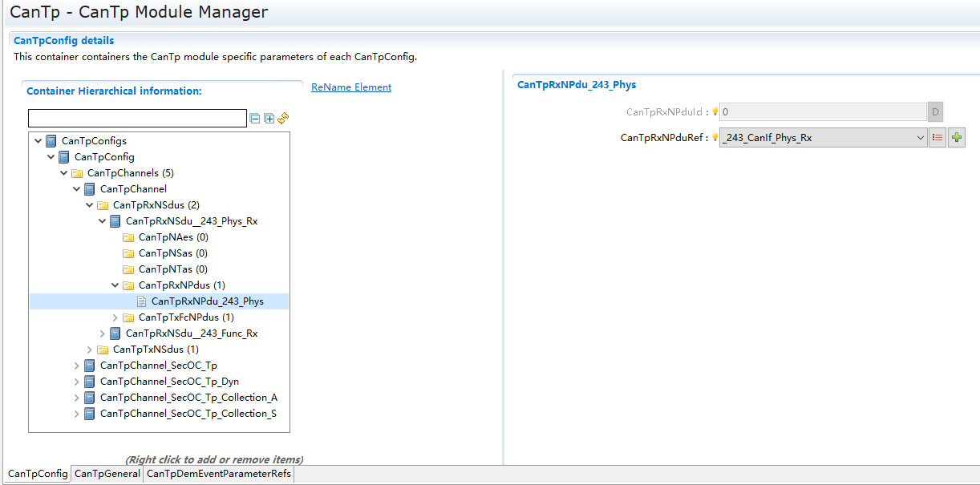Expand the CanTpTxFcNPdus folder
This screenshot has width=980, height=485.
115,317
